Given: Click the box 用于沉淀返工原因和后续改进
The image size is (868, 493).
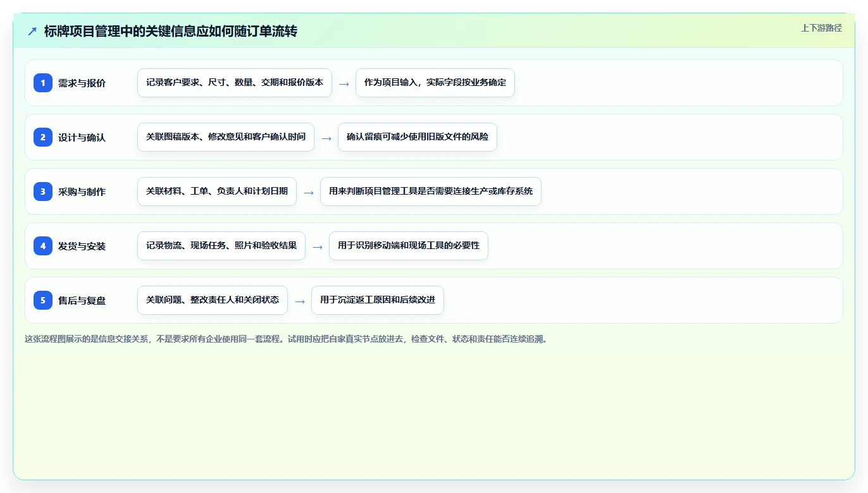Looking at the screenshot, I should tap(378, 300).
